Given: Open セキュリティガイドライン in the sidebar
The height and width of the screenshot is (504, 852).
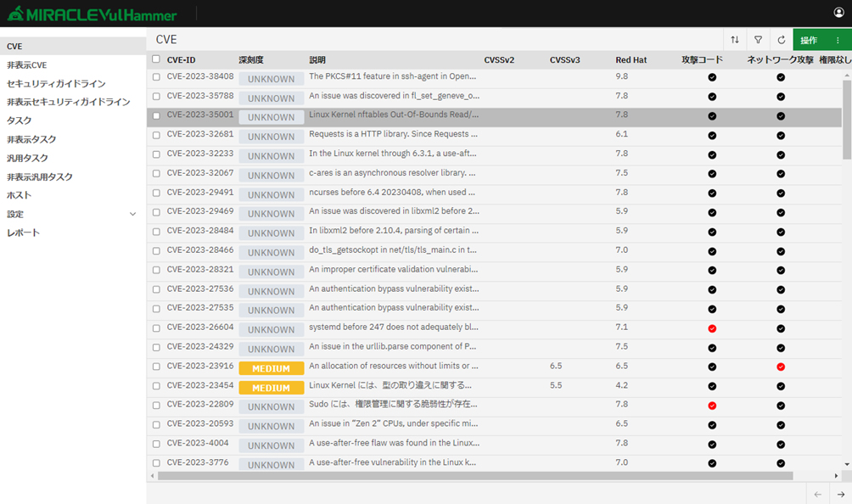Looking at the screenshot, I should click(x=56, y=84).
